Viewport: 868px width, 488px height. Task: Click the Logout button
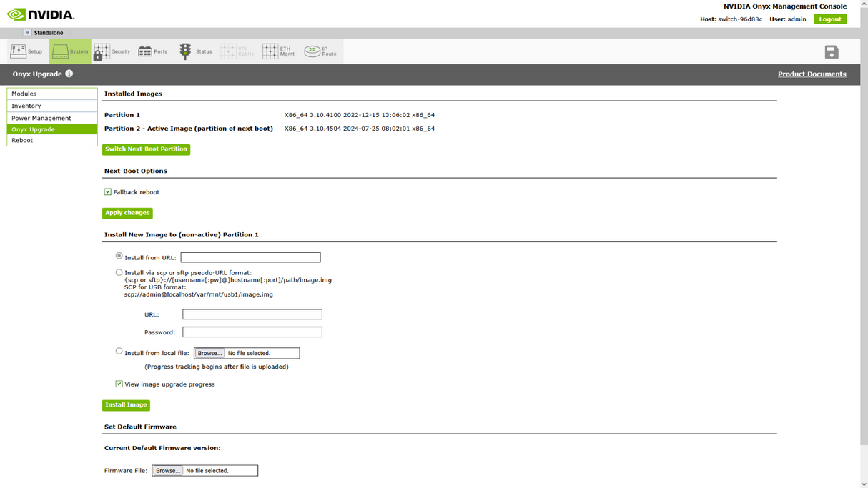(830, 19)
